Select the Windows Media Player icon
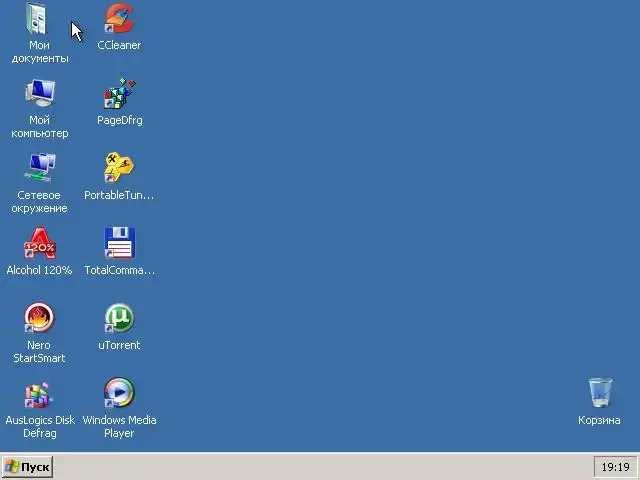Image resolution: width=640 pixels, height=480 pixels. click(x=119, y=393)
